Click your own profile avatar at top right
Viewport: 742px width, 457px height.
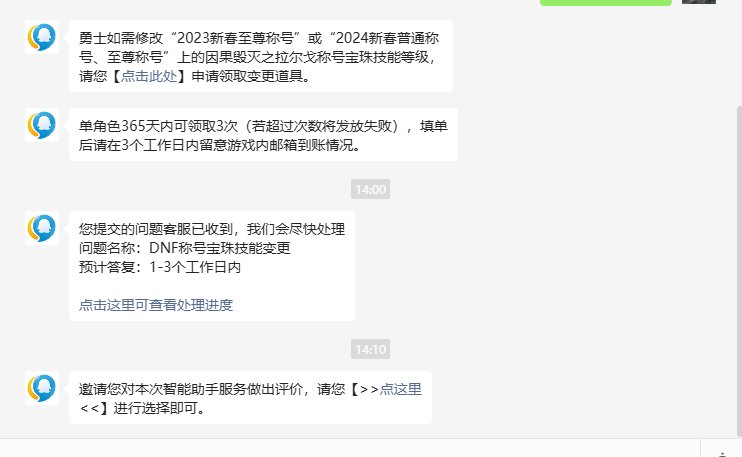point(699,2)
